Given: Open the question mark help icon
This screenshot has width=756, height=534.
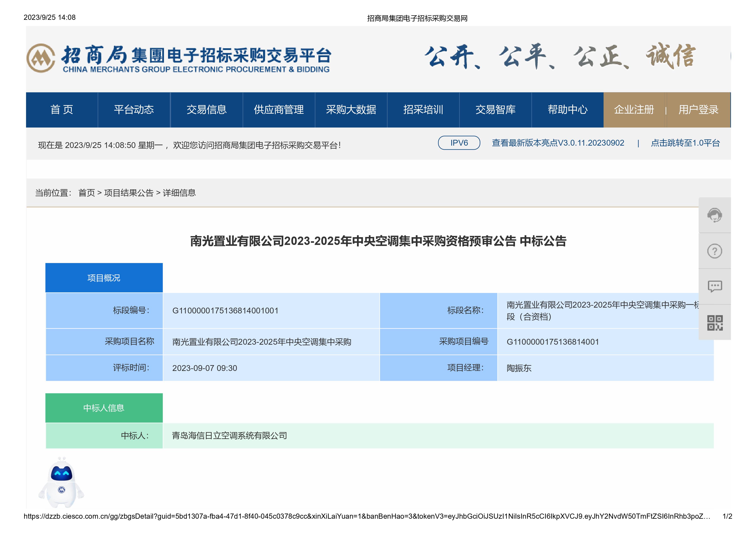Looking at the screenshot, I should 714,251.
